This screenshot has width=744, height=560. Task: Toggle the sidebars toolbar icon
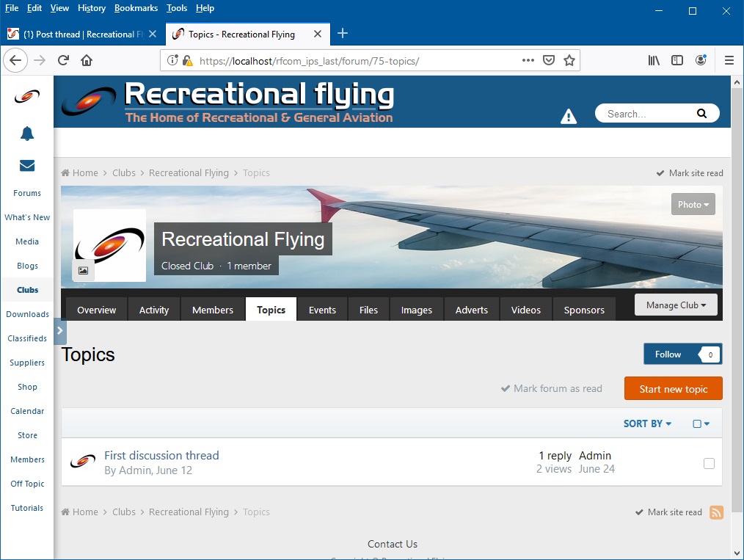[x=677, y=60]
